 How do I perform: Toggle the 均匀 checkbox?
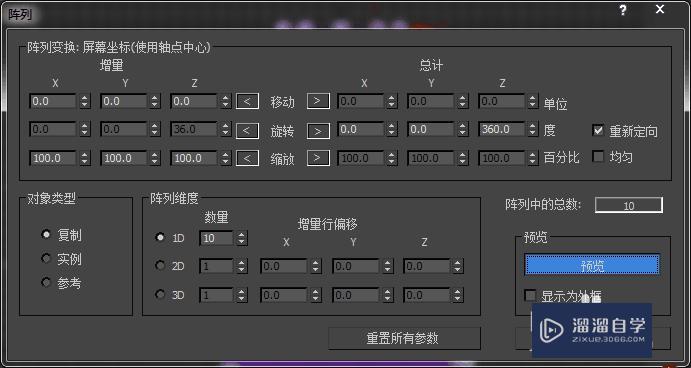click(598, 156)
